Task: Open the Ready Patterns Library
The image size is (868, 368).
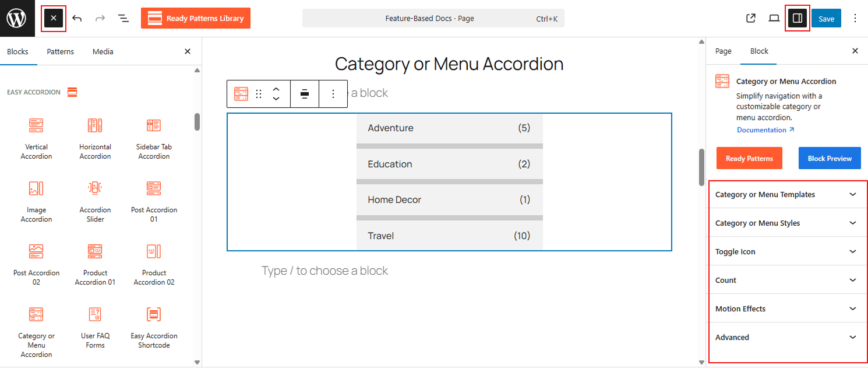Action: pyautogui.click(x=196, y=18)
